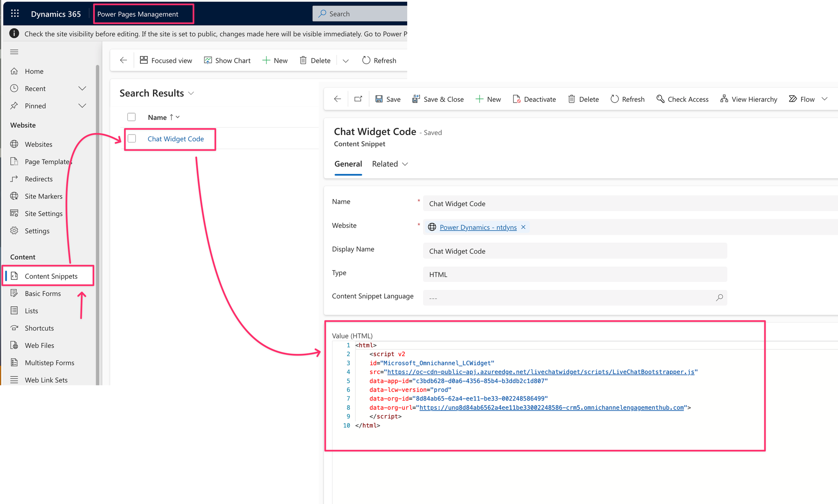Click the hamburger menu to collapse the sidebar
The height and width of the screenshot is (504, 838).
point(14,52)
